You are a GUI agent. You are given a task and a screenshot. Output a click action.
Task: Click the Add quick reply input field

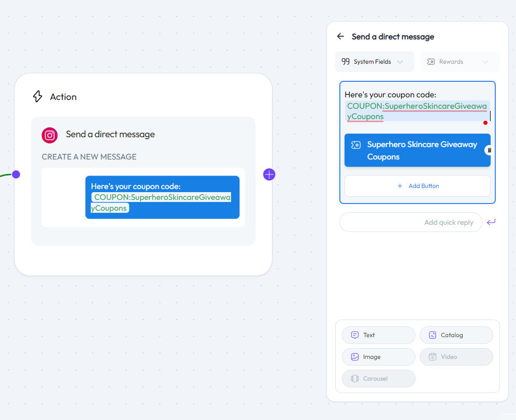point(410,222)
